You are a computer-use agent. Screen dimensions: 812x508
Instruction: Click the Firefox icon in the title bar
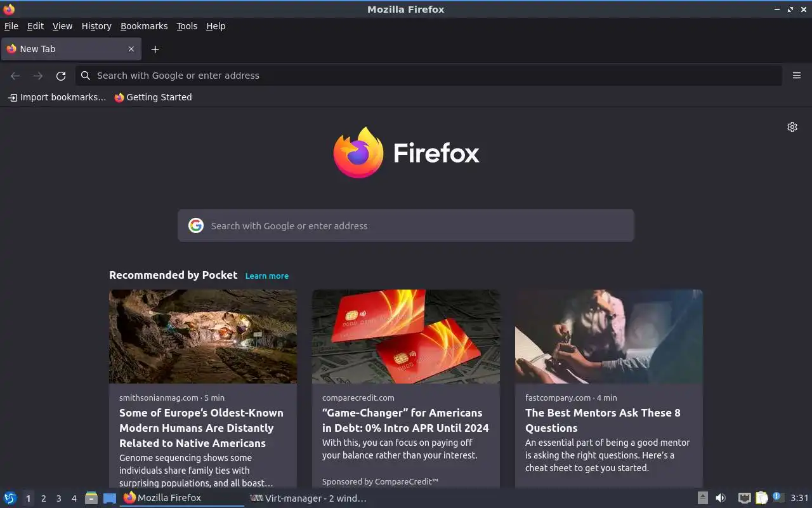tap(9, 9)
